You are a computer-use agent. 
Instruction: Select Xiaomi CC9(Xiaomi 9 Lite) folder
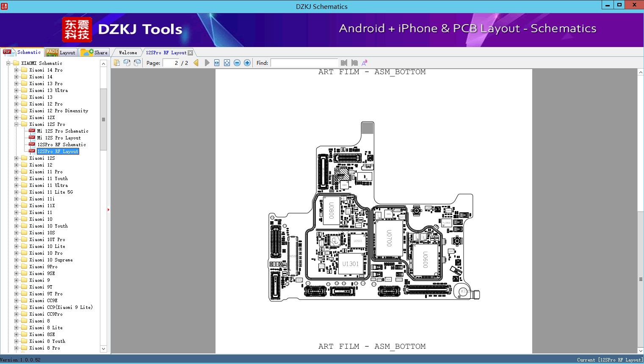pyautogui.click(x=61, y=307)
